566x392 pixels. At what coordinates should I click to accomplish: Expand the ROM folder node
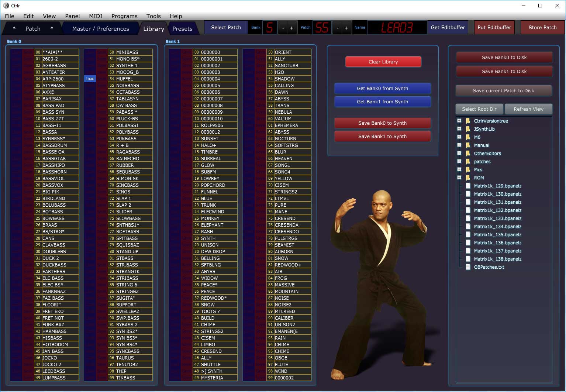coord(459,178)
